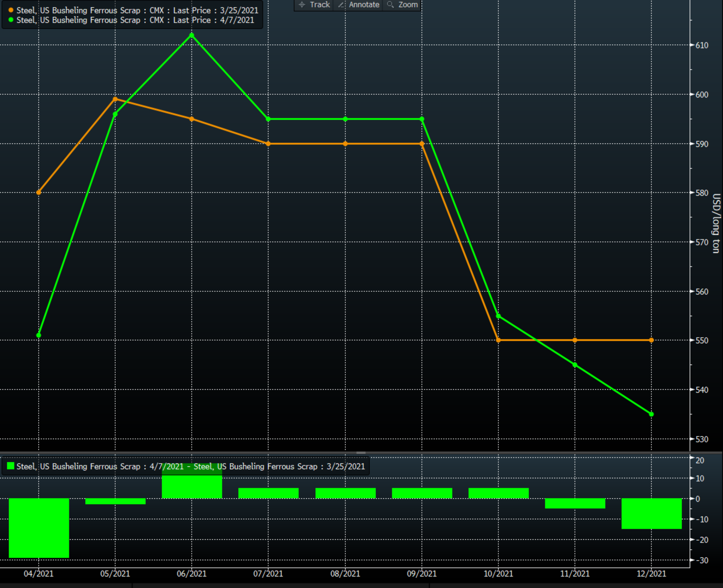Click the green dot for the 4/7/2021 series
723x588 pixels.
11,20
